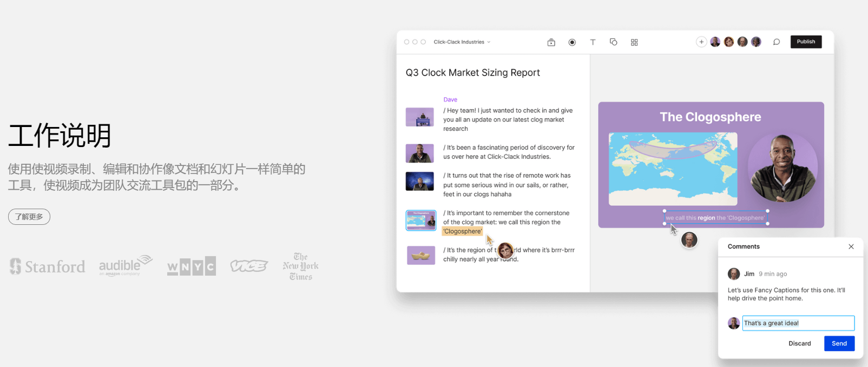Add a collaborator with the plus icon
Image resolution: width=868 pixels, height=367 pixels.
pos(701,42)
